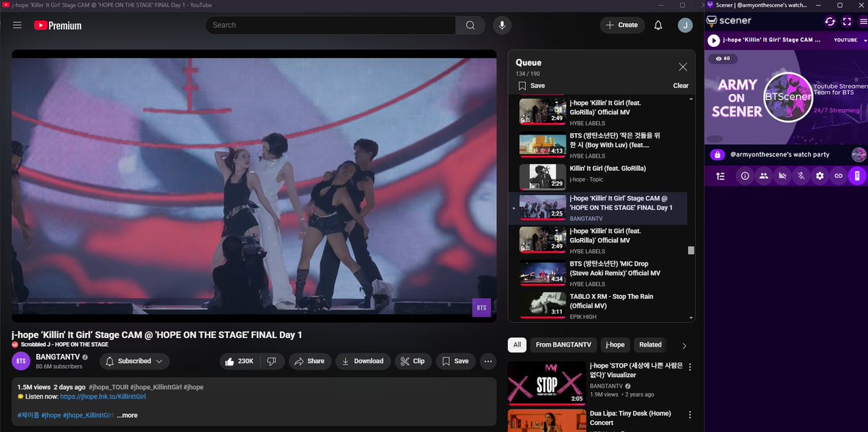This screenshot has height=432, width=868.
Task: Open the YOUTUBE service dropdown in Scener
Action: coord(849,41)
